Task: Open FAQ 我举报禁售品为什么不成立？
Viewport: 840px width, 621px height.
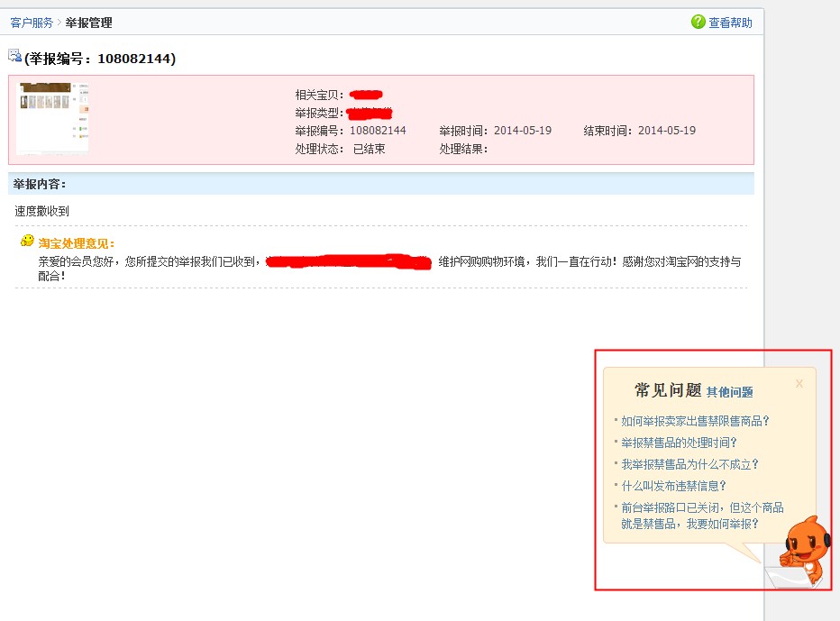Action: [x=689, y=464]
